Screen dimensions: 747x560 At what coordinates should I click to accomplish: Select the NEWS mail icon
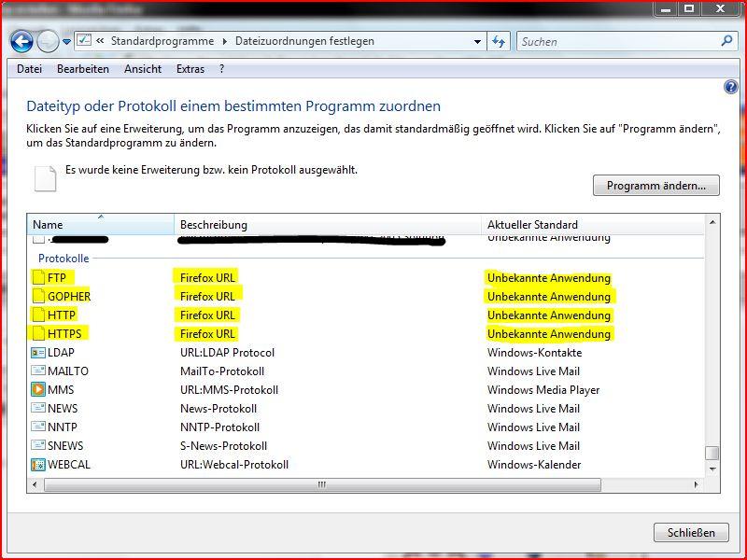click(x=38, y=408)
